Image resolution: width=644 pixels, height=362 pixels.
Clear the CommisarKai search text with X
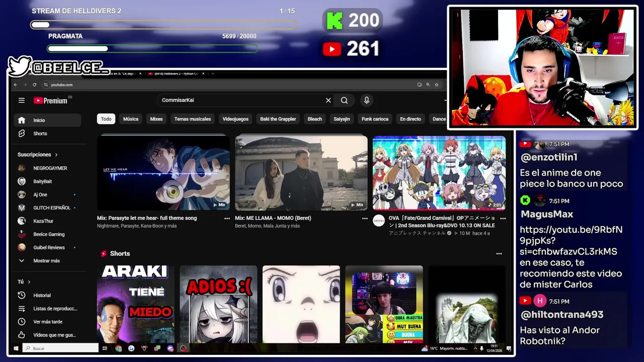[329, 100]
